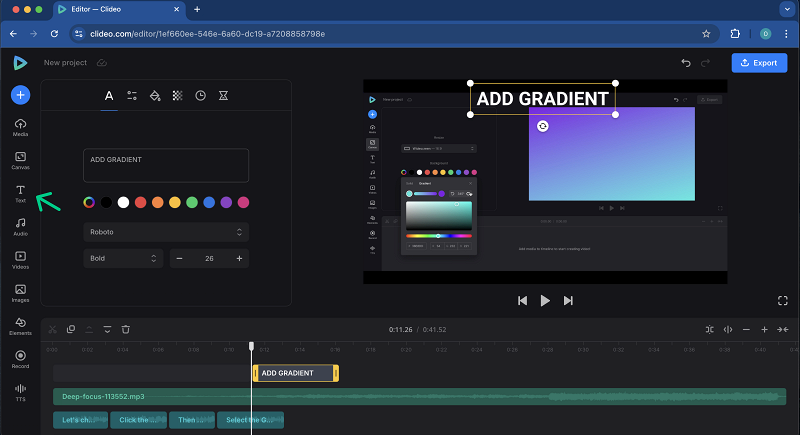Switch to the fill color bucket tab
This screenshot has width=800, height=435.
coord(155,95)
